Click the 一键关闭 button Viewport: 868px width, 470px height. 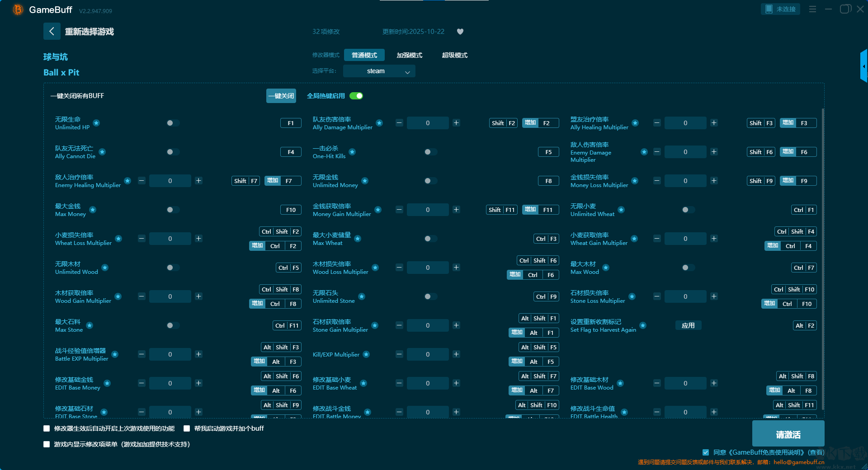281,96
